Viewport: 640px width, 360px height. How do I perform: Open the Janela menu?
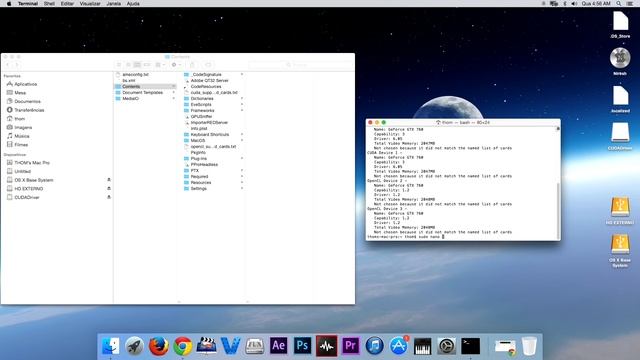point(113,4)
